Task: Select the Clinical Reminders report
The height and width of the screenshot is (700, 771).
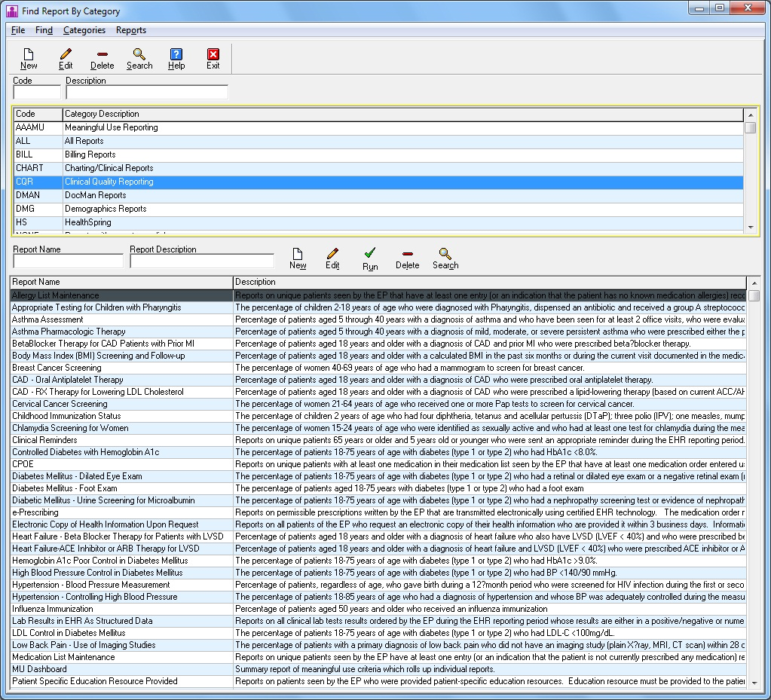Action: [378, 440]
